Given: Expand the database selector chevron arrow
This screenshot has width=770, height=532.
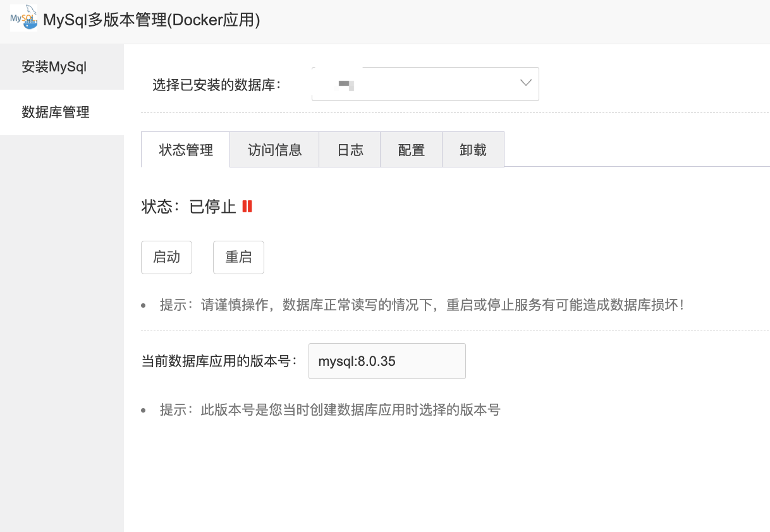Looking at the screenshot, I should [525, 83].
